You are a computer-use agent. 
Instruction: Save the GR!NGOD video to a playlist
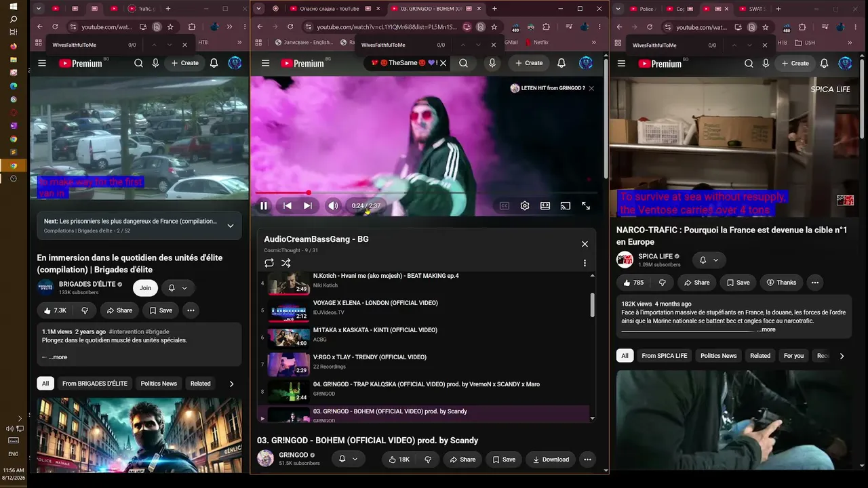pyautogui.click(x=503, y=460)
